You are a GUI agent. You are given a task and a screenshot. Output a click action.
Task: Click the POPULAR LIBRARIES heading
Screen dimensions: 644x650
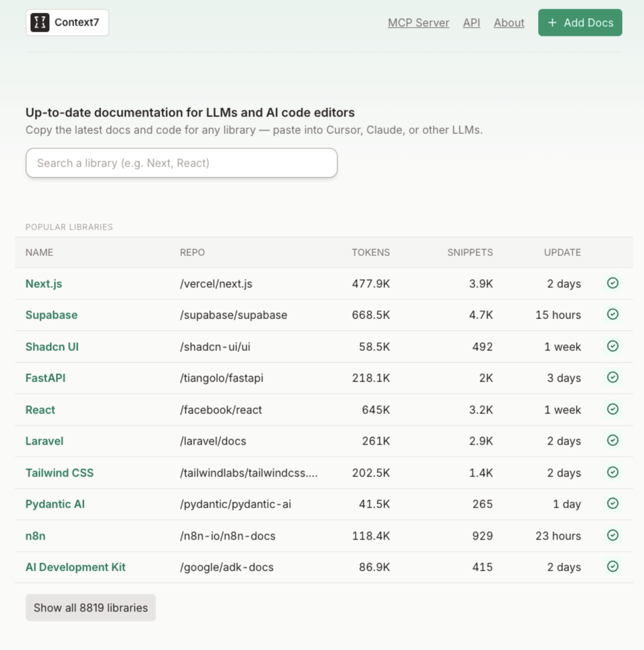[x=69, y=227]
